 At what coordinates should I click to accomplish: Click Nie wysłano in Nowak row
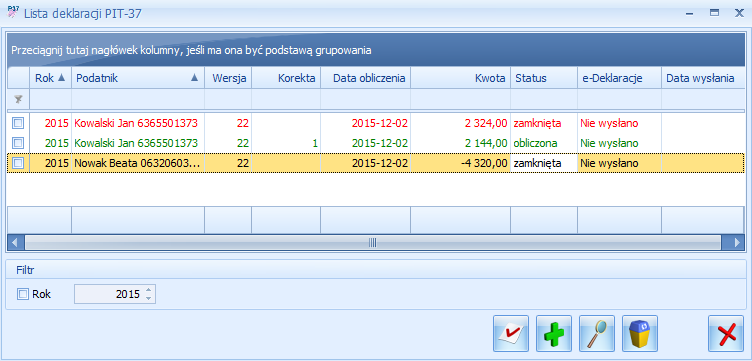tap(609, 163)
